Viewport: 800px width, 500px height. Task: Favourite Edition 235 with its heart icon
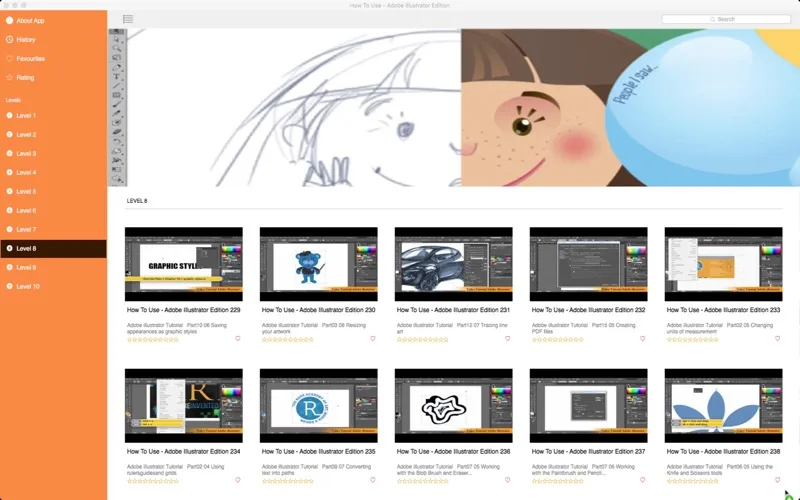[x=372, y=480]
